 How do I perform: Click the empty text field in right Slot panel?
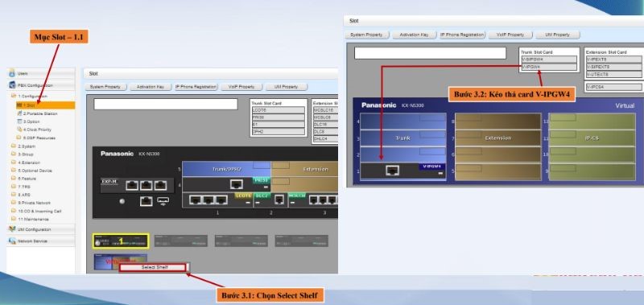click(430, 53)
